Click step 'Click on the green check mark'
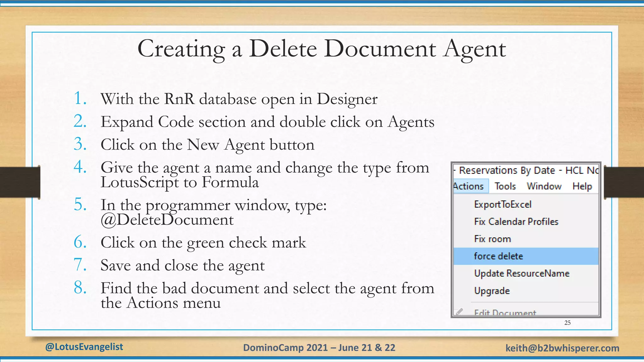This screenshot has height=362, width=644. coord(203,243)
